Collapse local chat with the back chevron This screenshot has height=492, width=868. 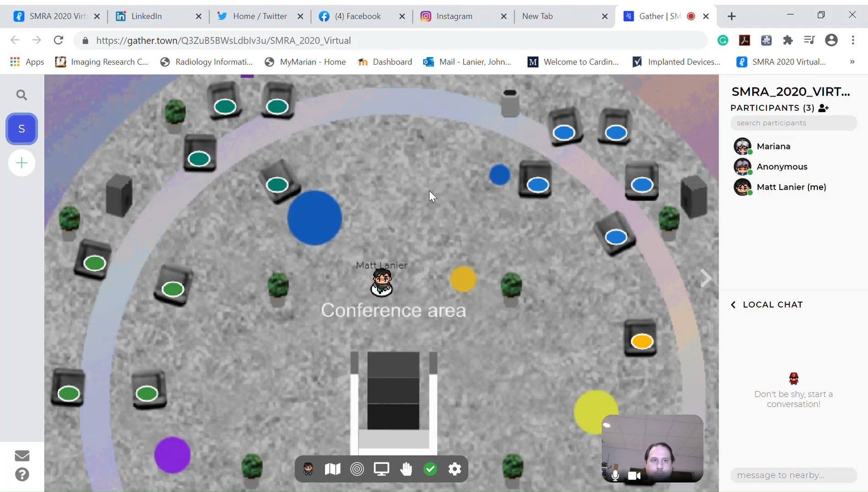733,305
